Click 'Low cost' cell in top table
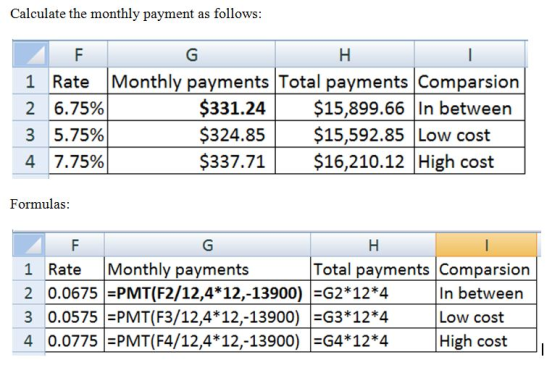The height and width of the screenshot is (365, 560). tap(470, 135)
